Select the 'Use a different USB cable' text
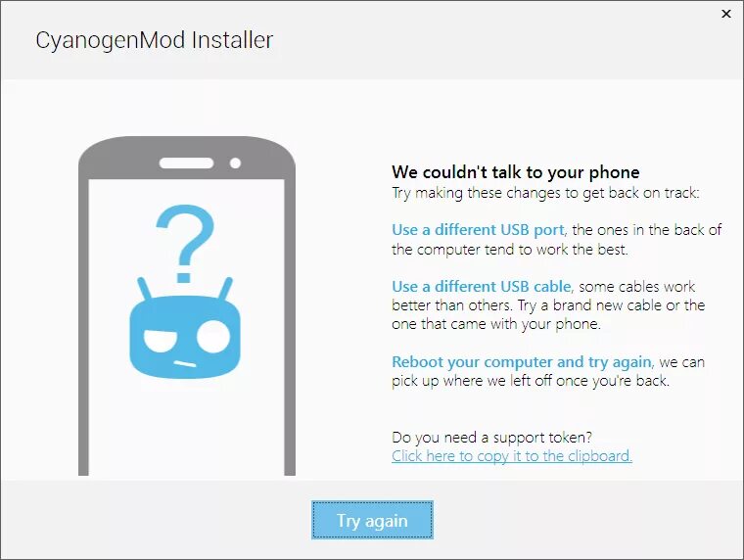Image resolution: width=744 pixels, height=560 pixels. [482, 287]
